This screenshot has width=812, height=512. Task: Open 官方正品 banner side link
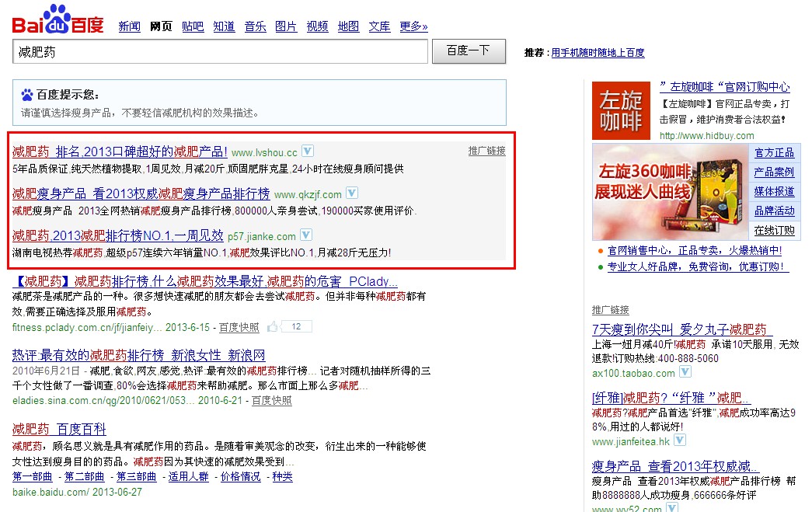coord(774,153)
